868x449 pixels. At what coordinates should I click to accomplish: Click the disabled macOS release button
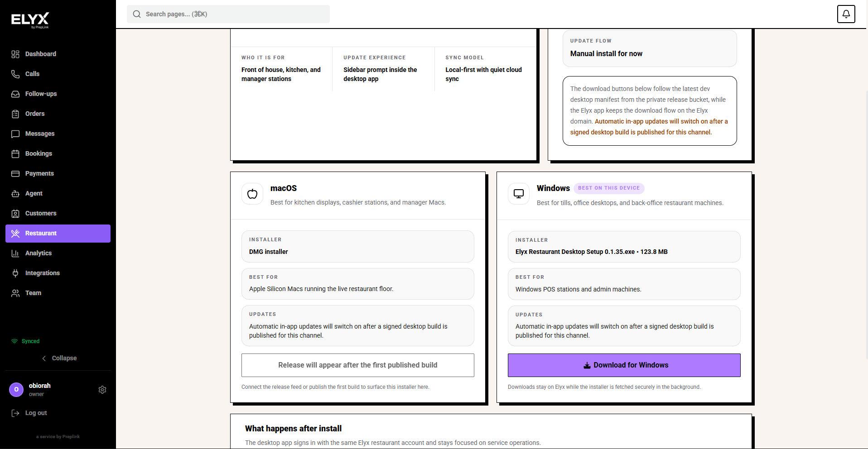pyautogui.click(x=357, y=365)
